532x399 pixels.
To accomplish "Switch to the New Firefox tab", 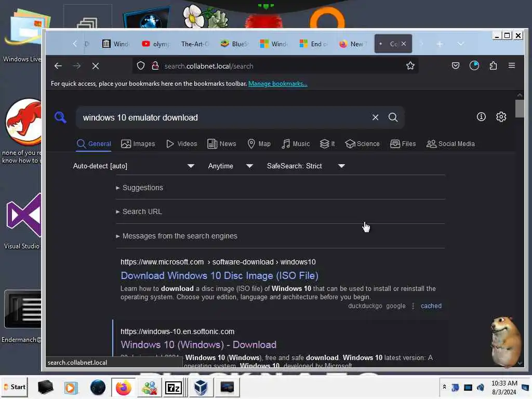I will (x=353, y=44).
